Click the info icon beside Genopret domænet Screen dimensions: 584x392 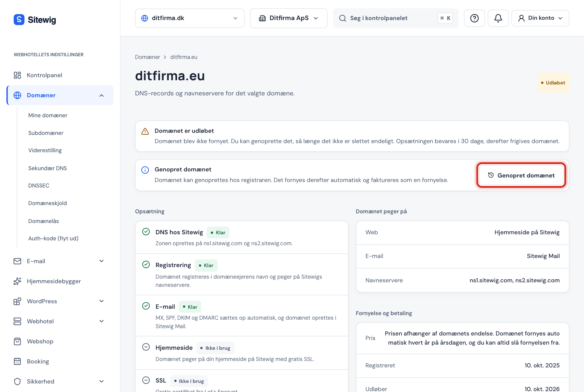tap(145, 170)
